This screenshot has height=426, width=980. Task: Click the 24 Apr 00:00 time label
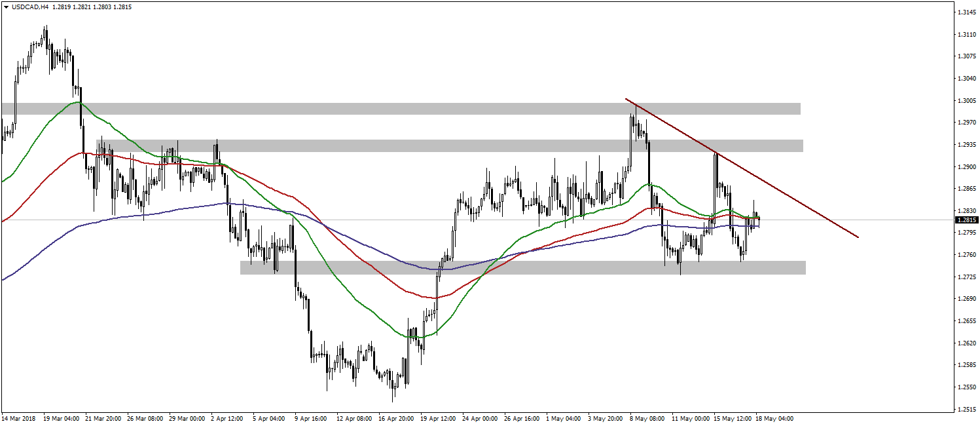coord(481,417)
